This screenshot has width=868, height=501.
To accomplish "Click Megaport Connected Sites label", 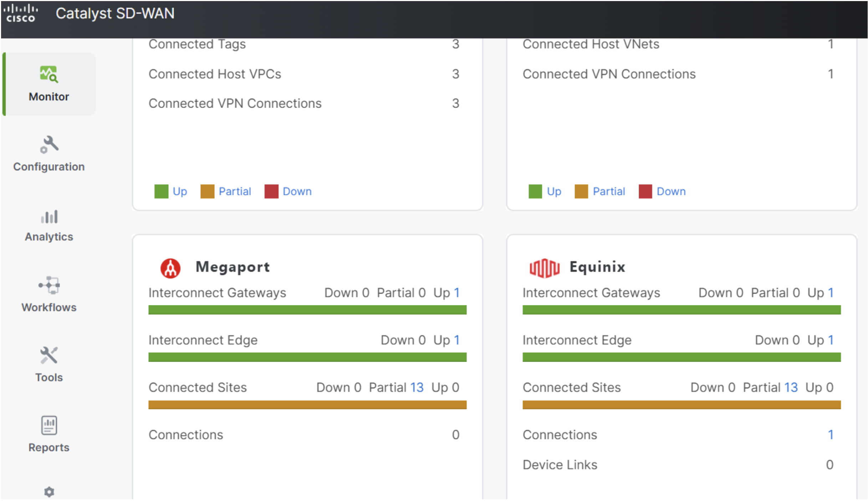I will (198, 388).
